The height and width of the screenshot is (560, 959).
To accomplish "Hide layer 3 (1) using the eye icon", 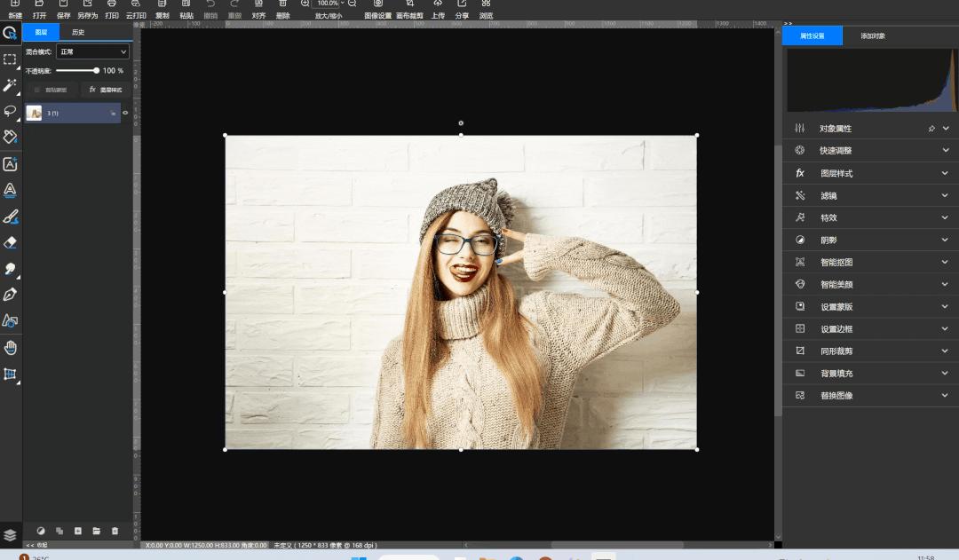I will tap(125, 113).
